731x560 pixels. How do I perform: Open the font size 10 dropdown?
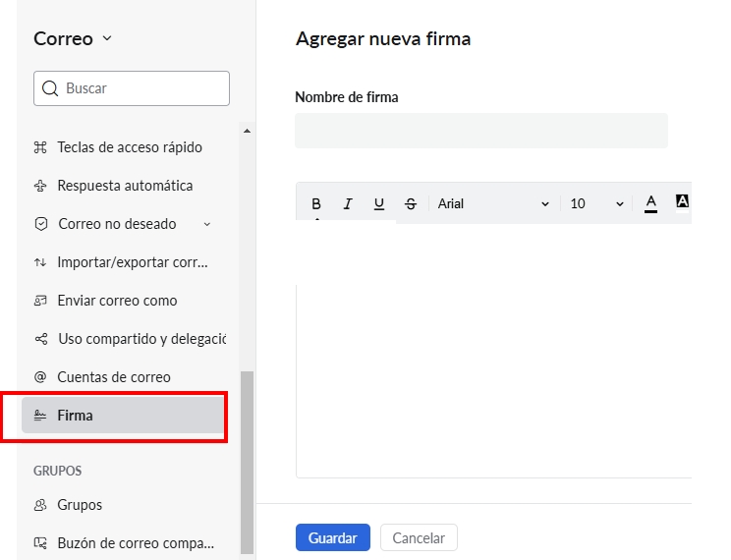click(596, 203)
